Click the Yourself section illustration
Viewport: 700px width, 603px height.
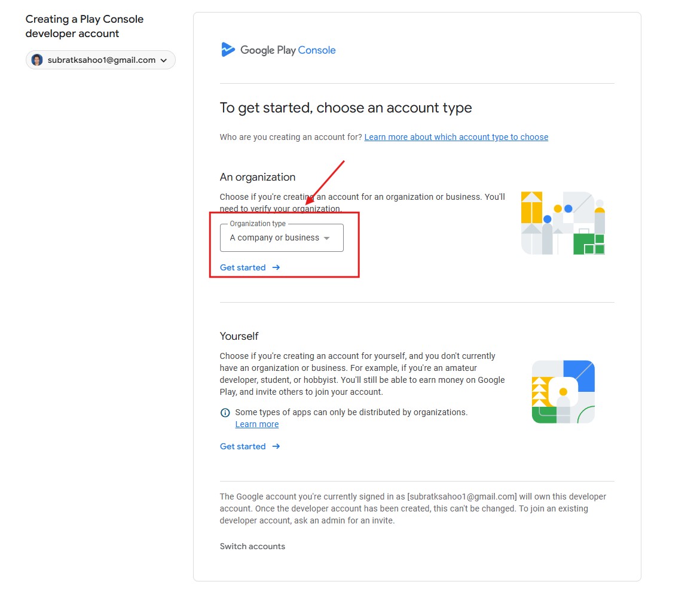pos(563,392)
